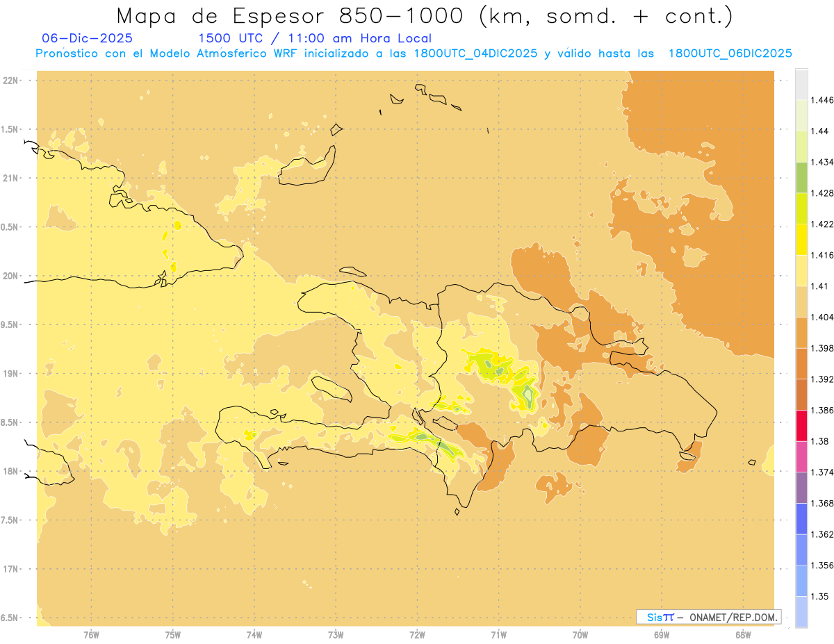
Task: Click the longitude label '76W'
Action: (91, 635)
